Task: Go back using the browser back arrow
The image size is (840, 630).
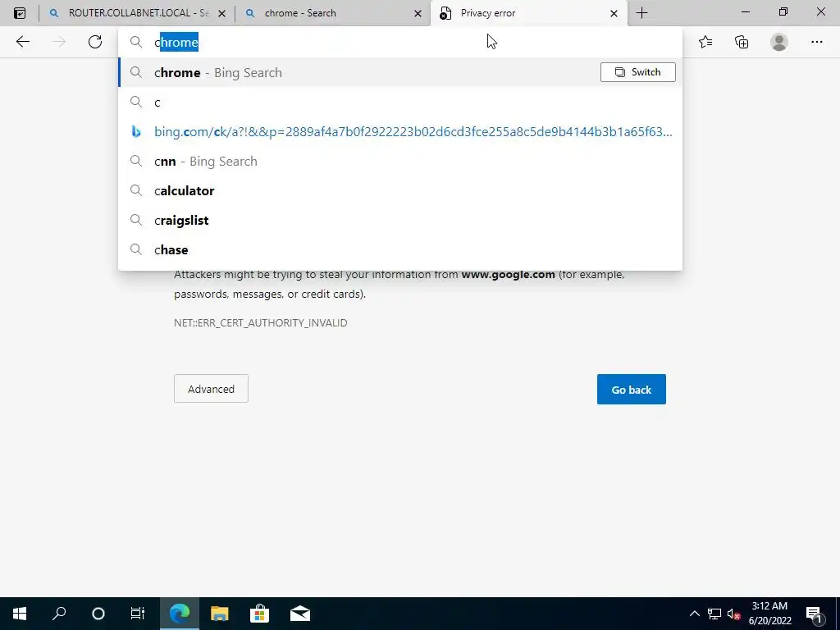Action: pyautogui.click(x=22, y=42)
